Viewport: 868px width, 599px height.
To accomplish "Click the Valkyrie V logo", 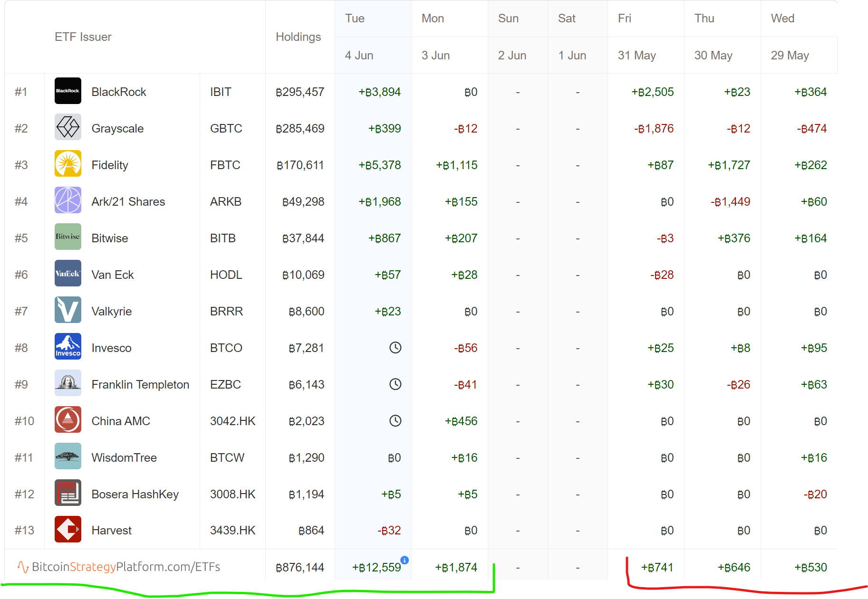I will 68,310.
